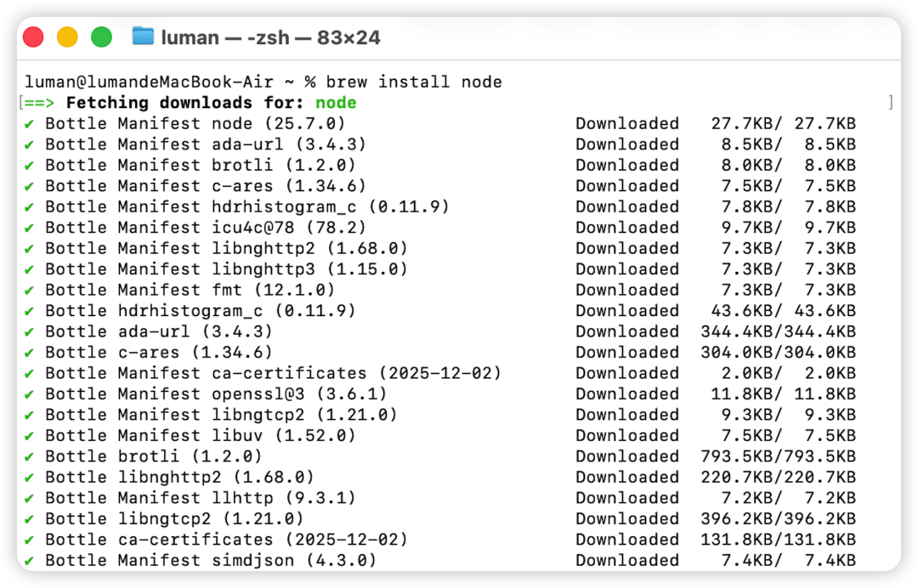This screenshot has width=918, height=588.
Task: Click the size value "344.4KB/344.4KB"
Action: point(778,331)
